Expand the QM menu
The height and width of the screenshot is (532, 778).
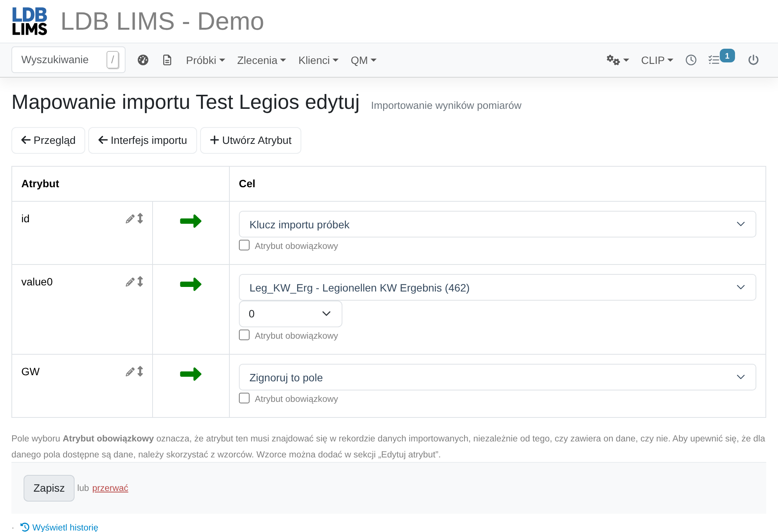pos(363,60)
